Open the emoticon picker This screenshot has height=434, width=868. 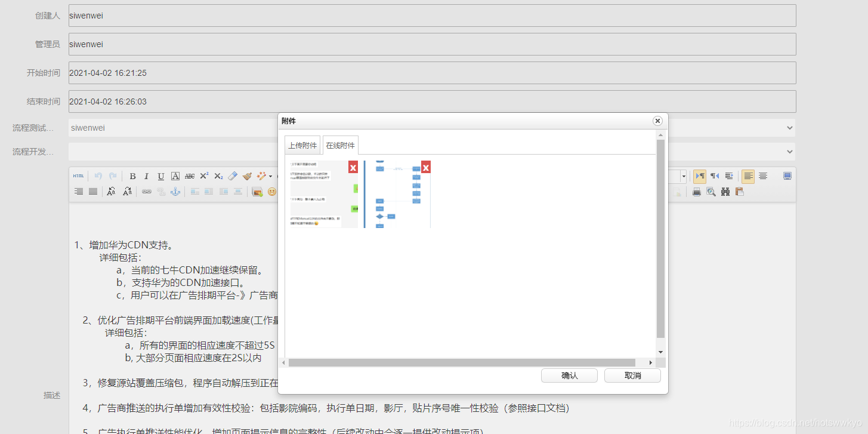tap(272, 192)
